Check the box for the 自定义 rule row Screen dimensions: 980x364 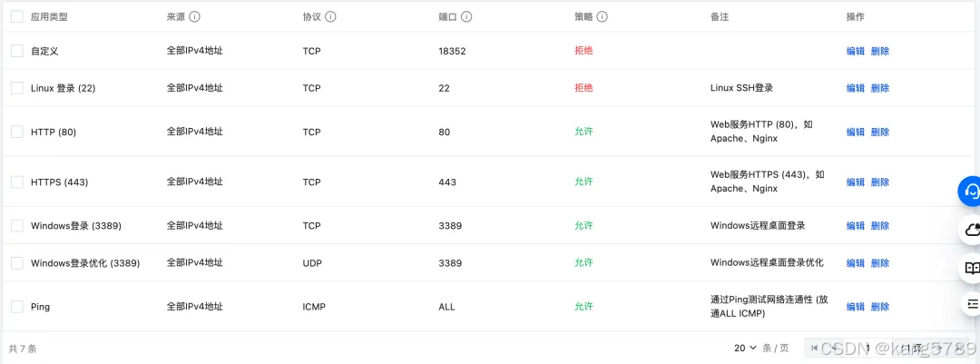pos(17,51)
